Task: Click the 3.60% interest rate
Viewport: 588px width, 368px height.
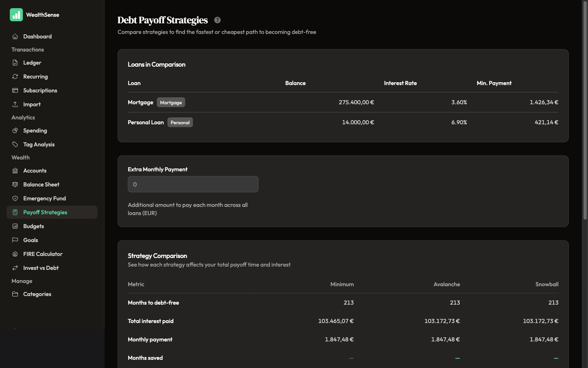Action: tap(459, 102)
